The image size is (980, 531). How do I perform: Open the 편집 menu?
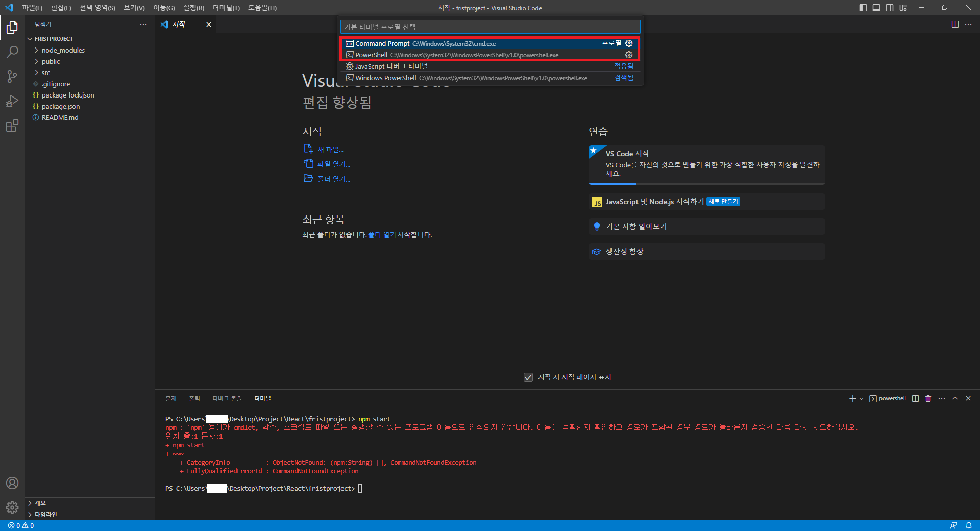click(x=61, y=8)
